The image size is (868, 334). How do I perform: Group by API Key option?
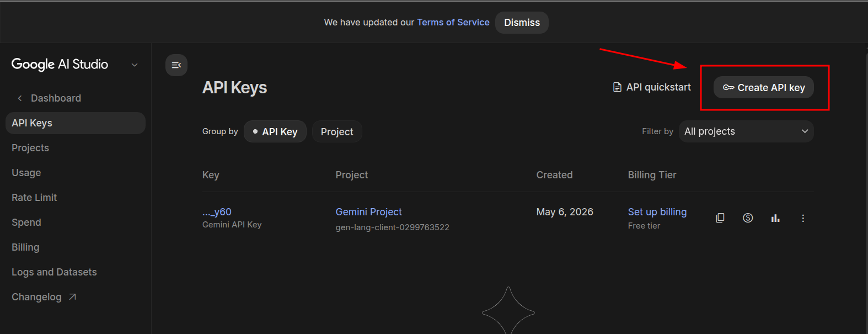pyautogui.click(x=275, y=131)
